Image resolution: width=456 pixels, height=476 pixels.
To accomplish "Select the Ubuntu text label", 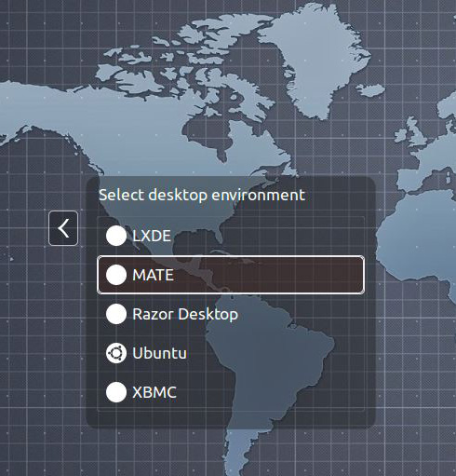I will (159, 353).
